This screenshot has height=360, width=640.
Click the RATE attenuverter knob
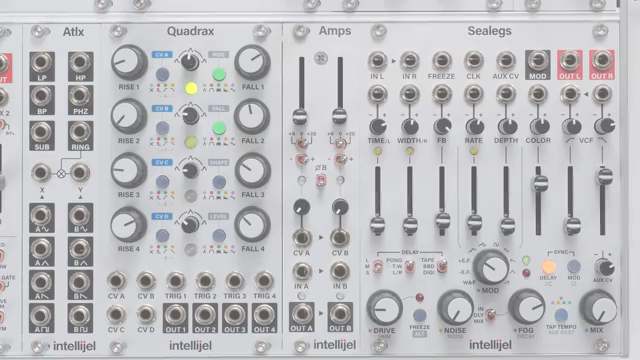click(475, 127)
